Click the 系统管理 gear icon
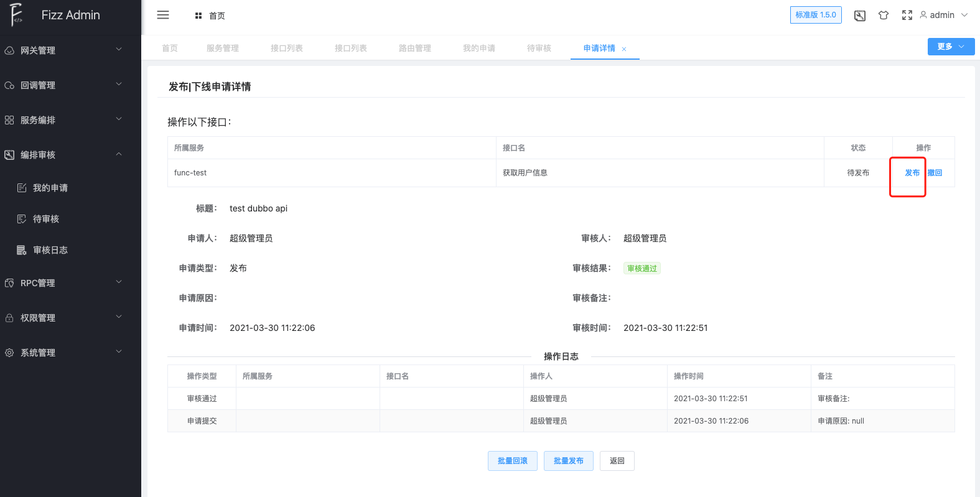The image size is (980, 497). click(x=9, y=353)
